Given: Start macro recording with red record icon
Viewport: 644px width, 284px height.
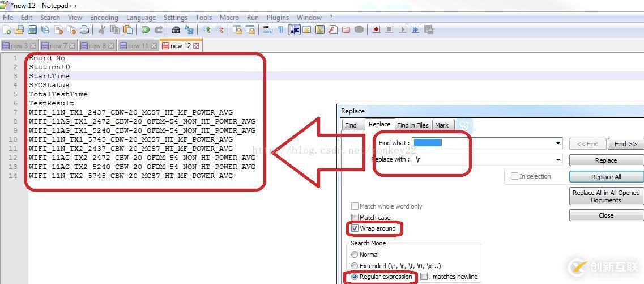Looking at the screenshot, I should [x=376, y=30].
